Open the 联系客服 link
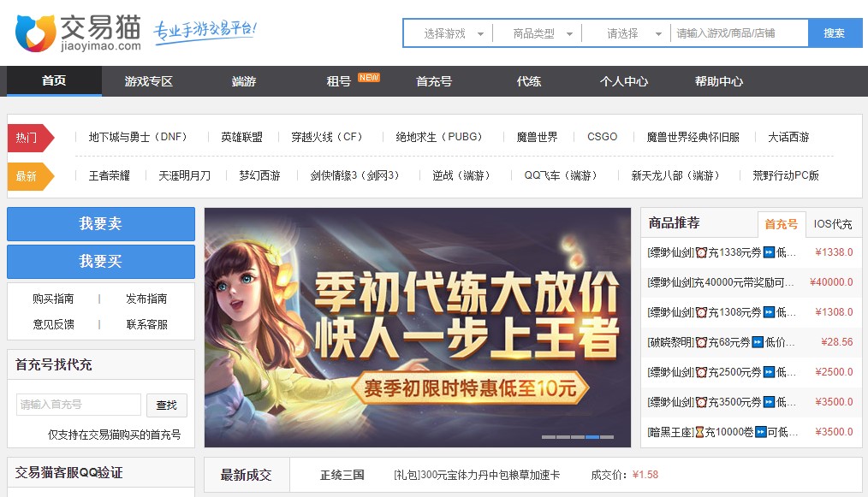Screen dimensions: 868x497 point(146,324)
